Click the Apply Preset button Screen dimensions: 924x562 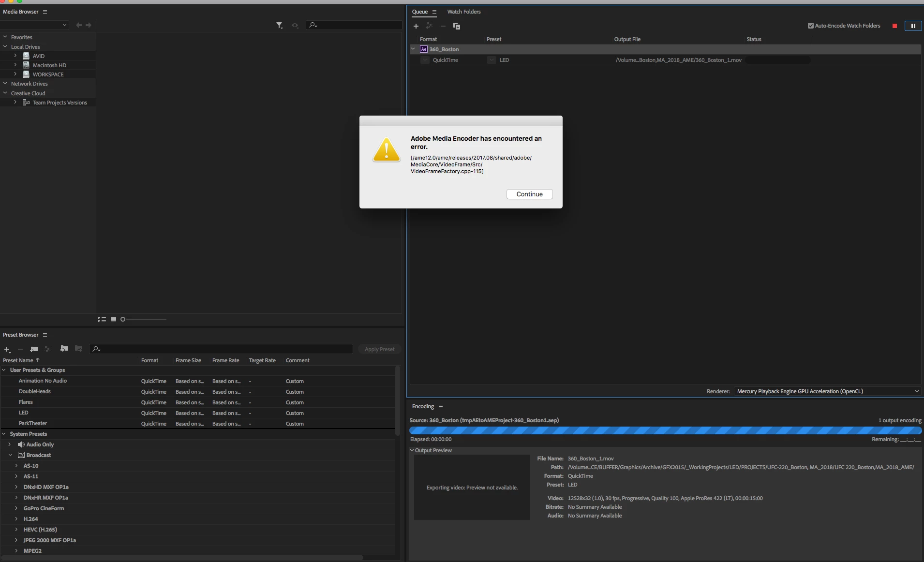[x=379, y=349]
